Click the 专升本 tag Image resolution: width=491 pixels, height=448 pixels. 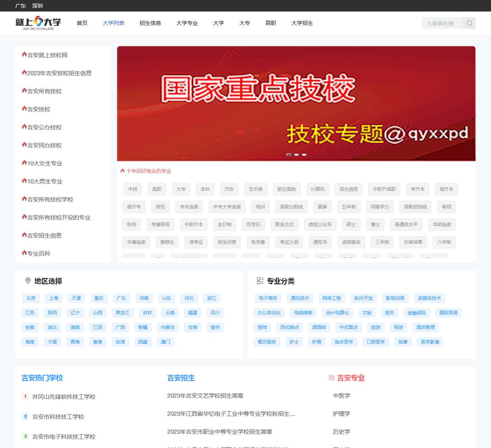418,189
